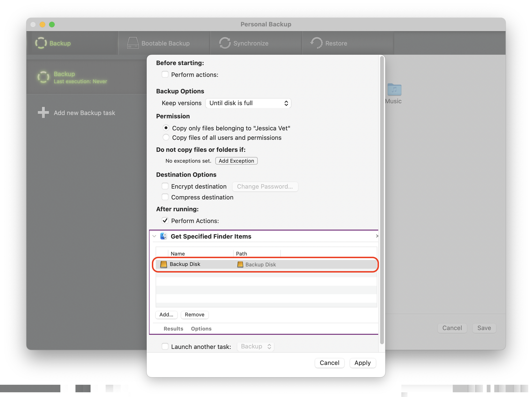Viewport: 532px width, 397px height.
Task: Select Copy only files belonging to Jessica Vet
Action: [x=166, y=128]
